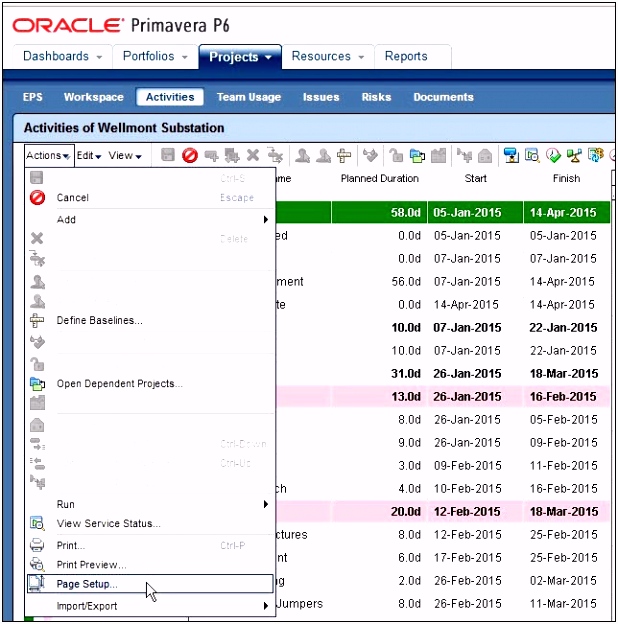Screen dimensions: 618x624
Task: Click the green checkmark icon in the toolbar
Action: pos(553,155)
